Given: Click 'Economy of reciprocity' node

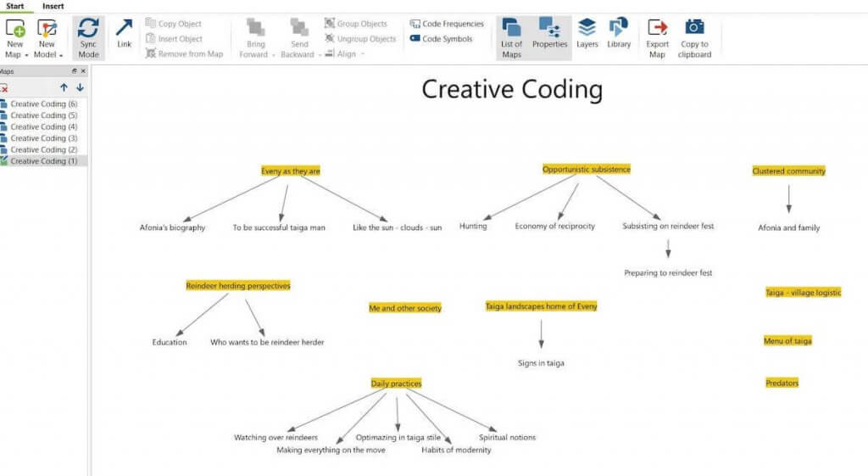Looking at the screenshot, I should click(554, 226).
